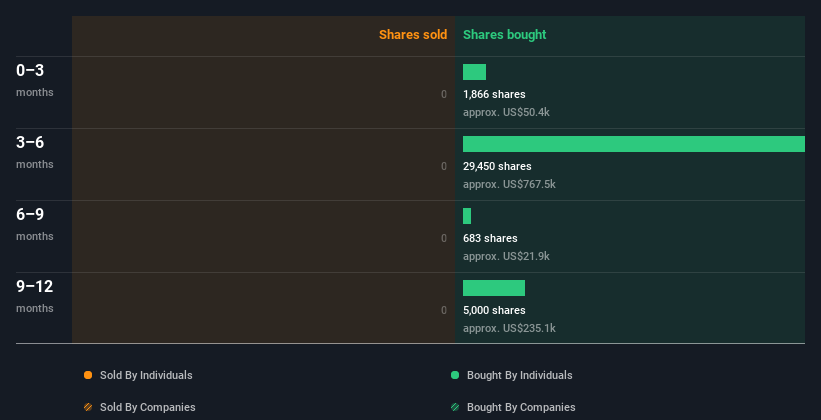Click the Shares sold column header
This screenshot has height=420, width=821.
413,35
